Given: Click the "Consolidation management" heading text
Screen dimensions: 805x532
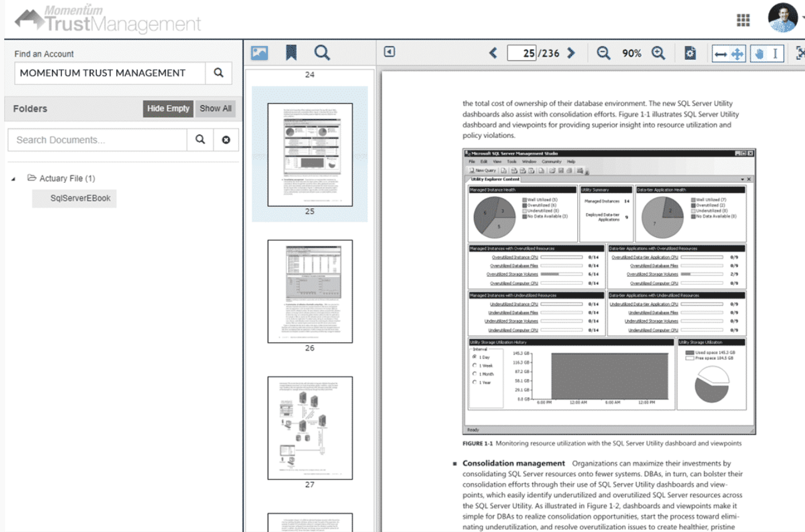Looking at the screenshot, I should [513, 464].
